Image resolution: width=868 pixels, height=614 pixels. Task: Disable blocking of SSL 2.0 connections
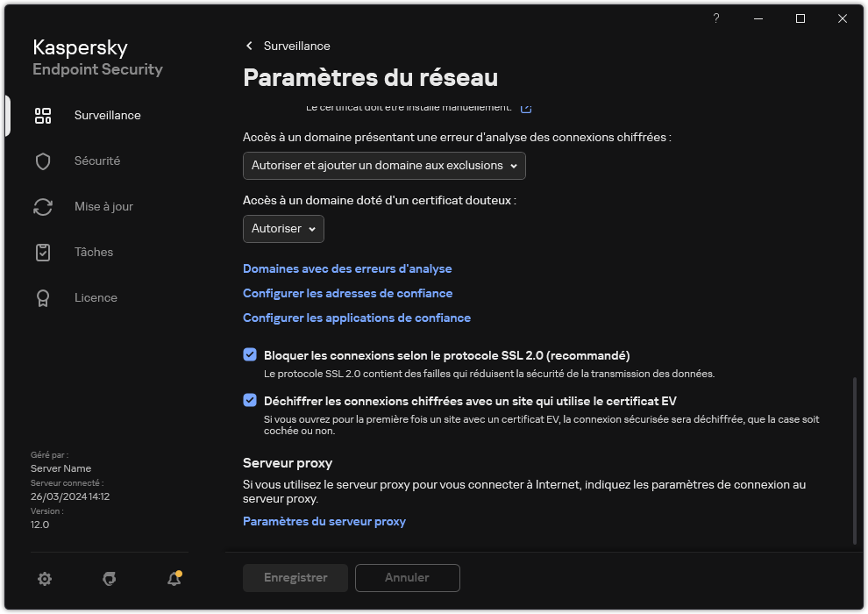tap(249, 355)
